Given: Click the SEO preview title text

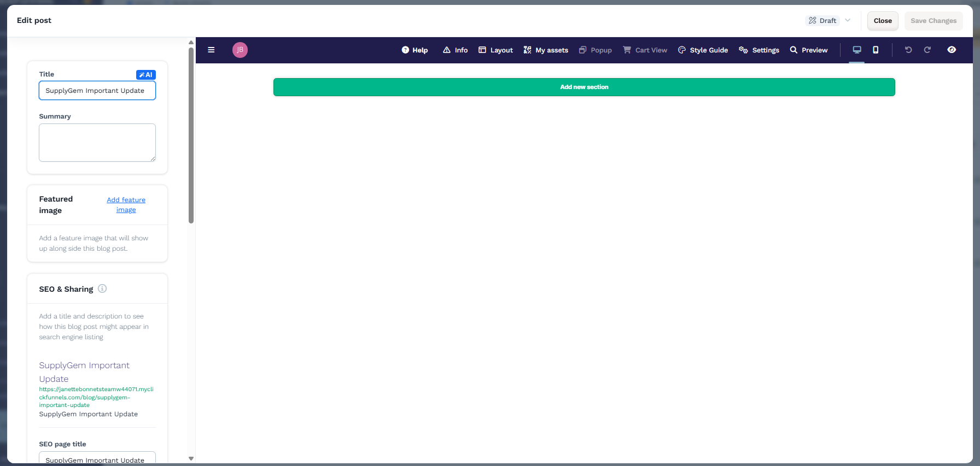Looking at the screenshot, I should [x=84, y=372].
